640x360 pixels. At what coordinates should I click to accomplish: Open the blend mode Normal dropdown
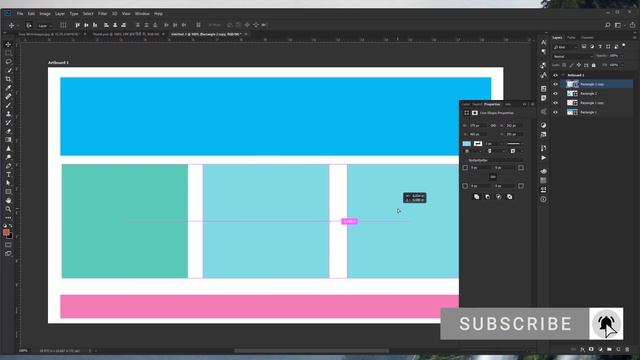[x=573, y=56]
